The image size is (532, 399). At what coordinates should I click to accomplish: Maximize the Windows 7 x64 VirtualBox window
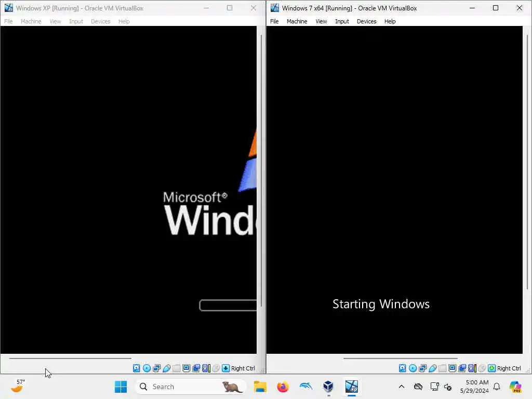click(496, 8)
